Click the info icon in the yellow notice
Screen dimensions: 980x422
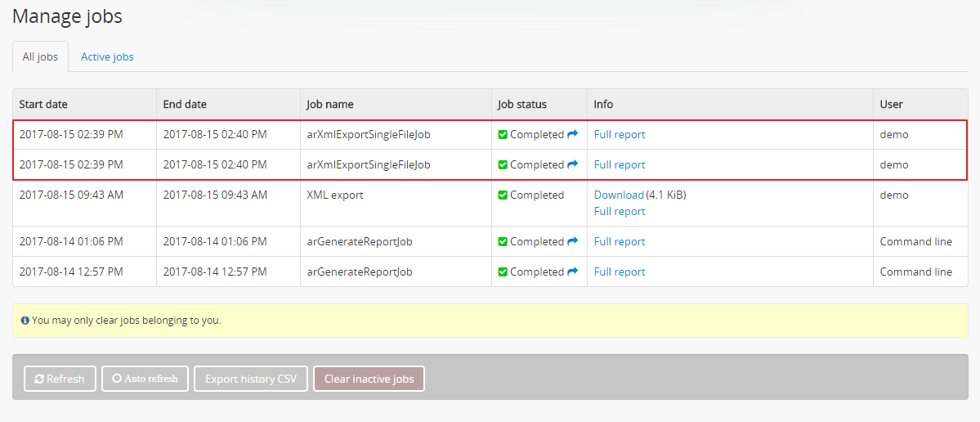(x=25, y=321)
